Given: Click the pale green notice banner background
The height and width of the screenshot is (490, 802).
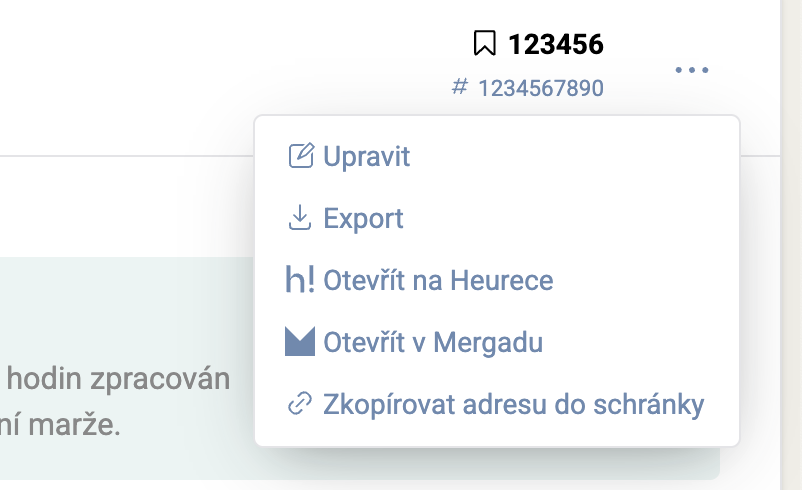Looking at the screenshot, I should pos(120,300).
